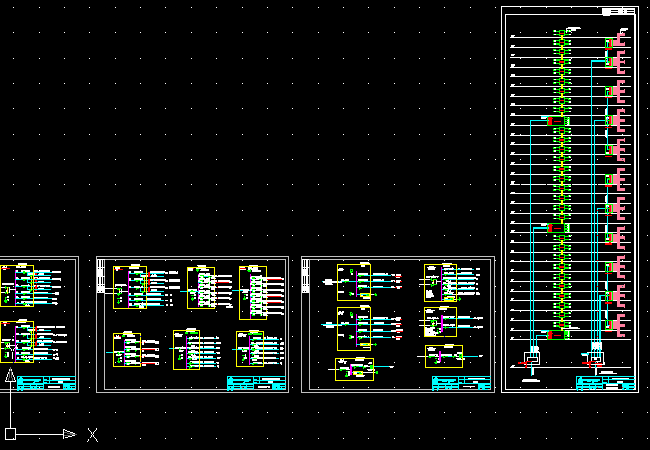Click the top-left yellow panel box in second sheet
Viewport: 650px width, 450px height.
(130, 287)
